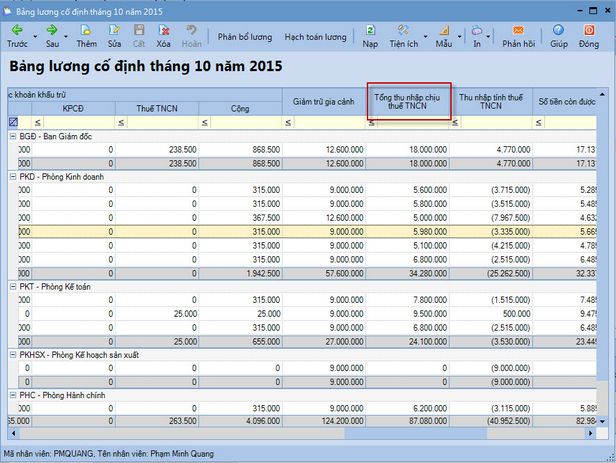This screenshot has width=616, height=463.
Task: Sort by Giảm trừ gia cảnh header
Action: pyautogui.click(x=324, y=102)
